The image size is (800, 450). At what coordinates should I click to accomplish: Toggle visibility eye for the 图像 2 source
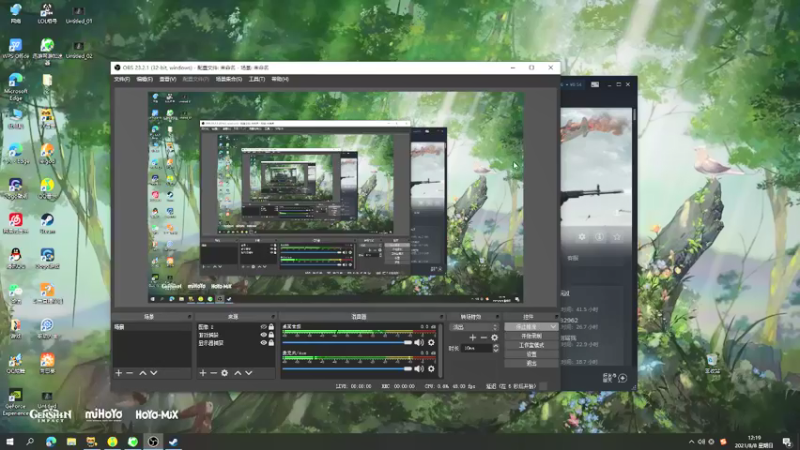[263, 327]
